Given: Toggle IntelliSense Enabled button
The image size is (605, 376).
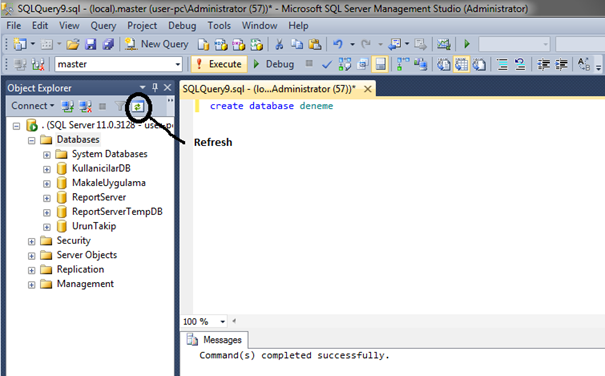Looking at the screenshot, I should tap(380, 64).
